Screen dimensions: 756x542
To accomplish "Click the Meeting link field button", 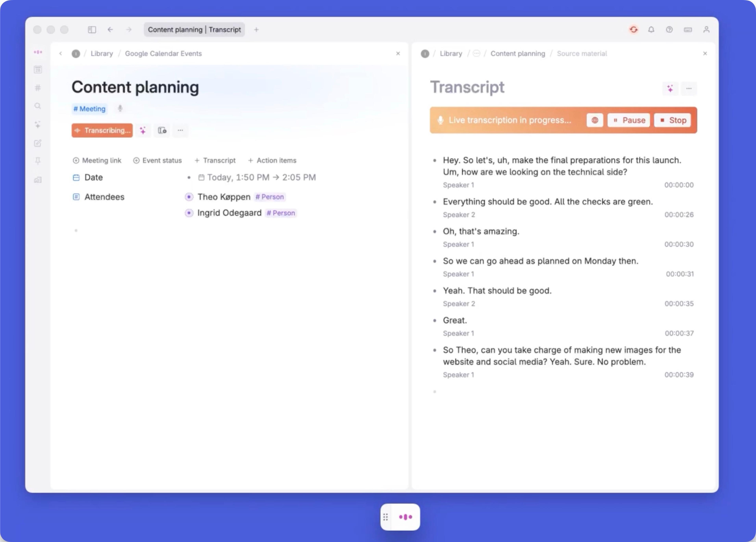I will tap(97, 160).
